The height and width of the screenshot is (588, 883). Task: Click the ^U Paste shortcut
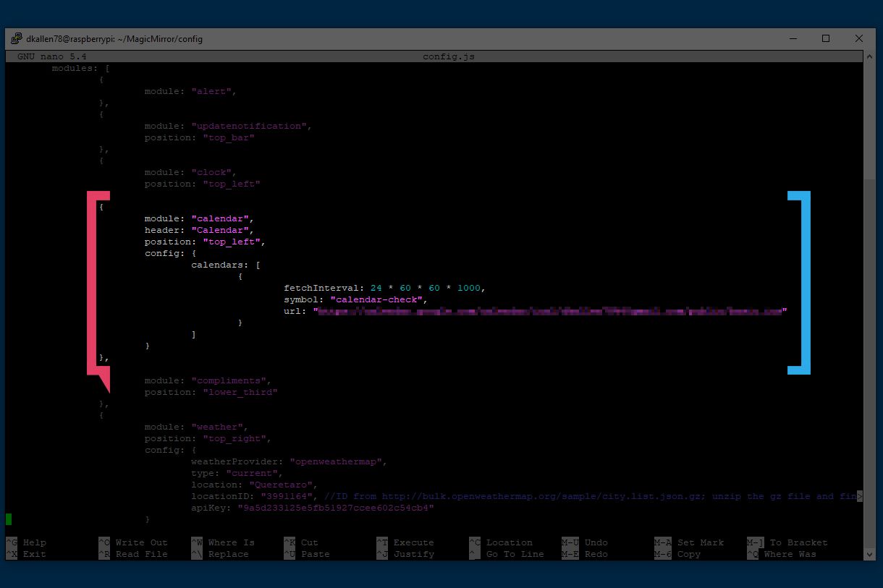click(x=307, y=554)
